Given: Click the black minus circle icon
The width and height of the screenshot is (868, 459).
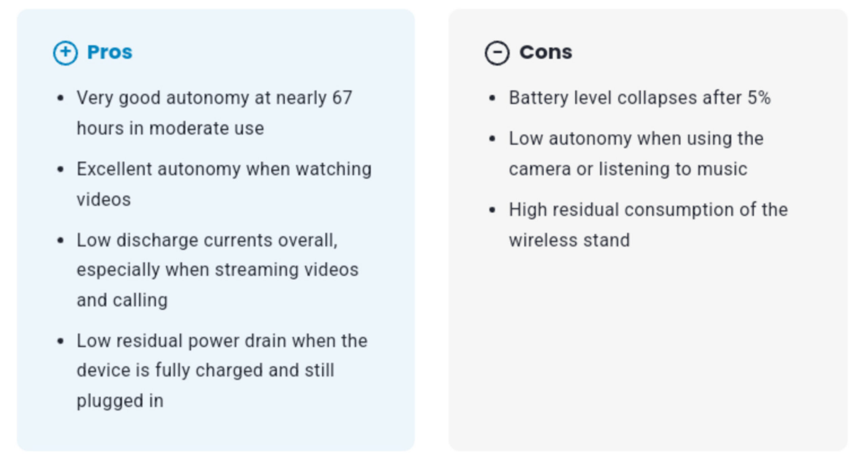Looking at the screenshot, I should (x=497, y=53).
